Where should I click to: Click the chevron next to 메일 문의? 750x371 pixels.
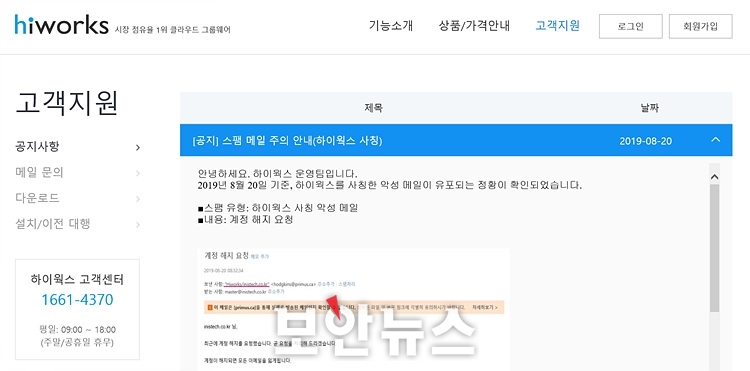pos(138,173)
